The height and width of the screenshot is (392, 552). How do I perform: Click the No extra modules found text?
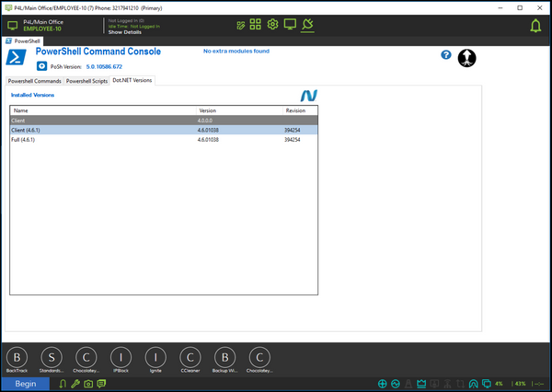pos(236,51)
